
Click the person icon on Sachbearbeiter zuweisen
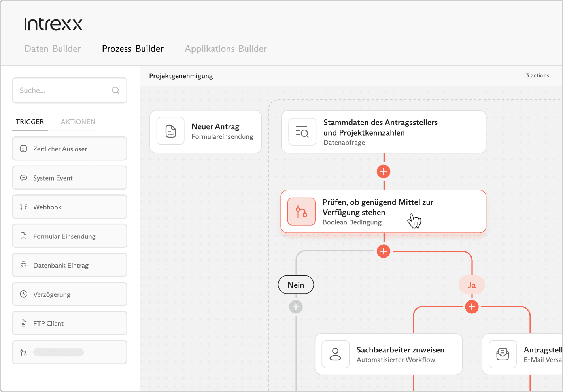335,354
